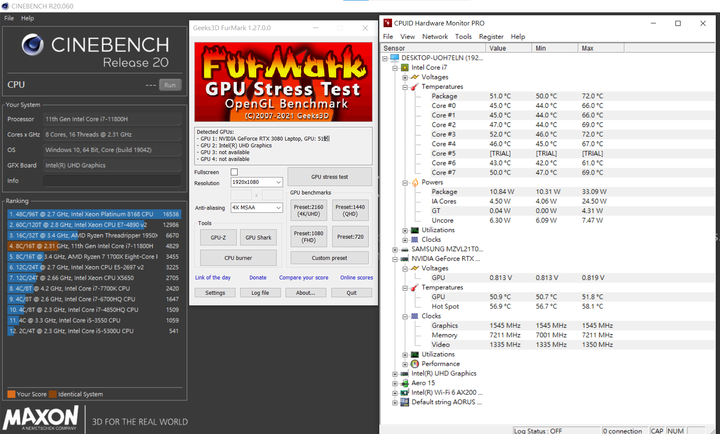The width and height of the screenshot is (720, 434).
Task: Open Cinebench Help menu
Action: pyautogui.click(x=28, y=18)
